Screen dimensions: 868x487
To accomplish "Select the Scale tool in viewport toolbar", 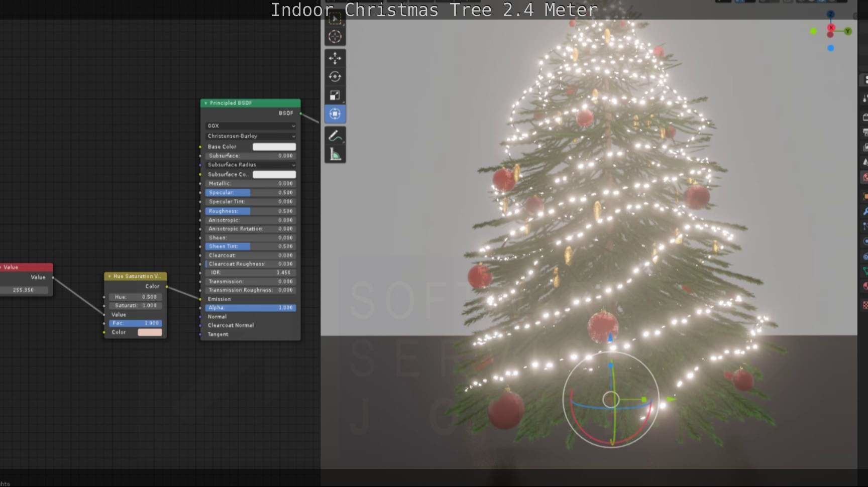I will pos(335,95).
